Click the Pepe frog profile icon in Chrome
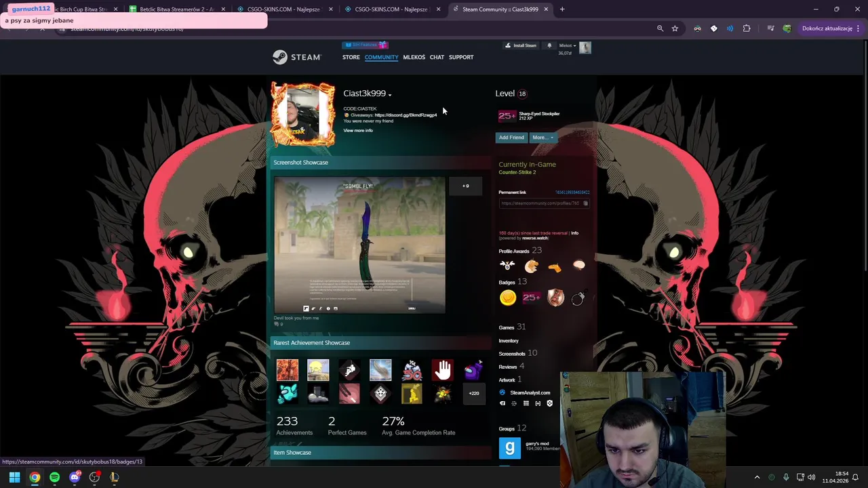This screenshot has width=868, height=488. click(787, 28)
